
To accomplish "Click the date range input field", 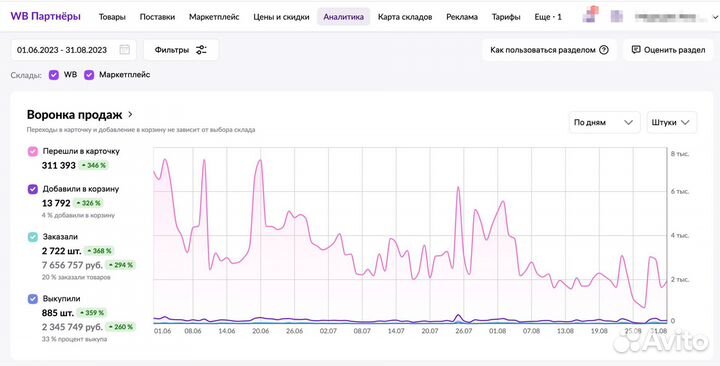I will click(x=73, y=50).
